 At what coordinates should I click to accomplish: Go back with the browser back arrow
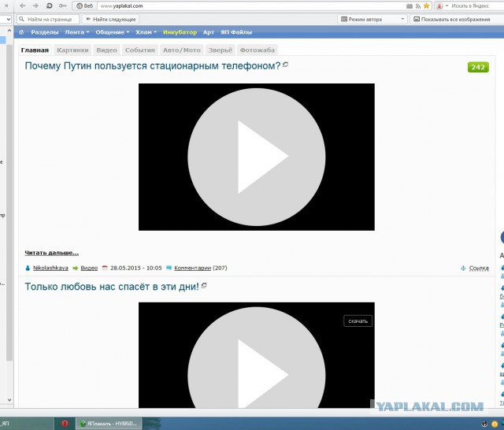tap(22, 6)
